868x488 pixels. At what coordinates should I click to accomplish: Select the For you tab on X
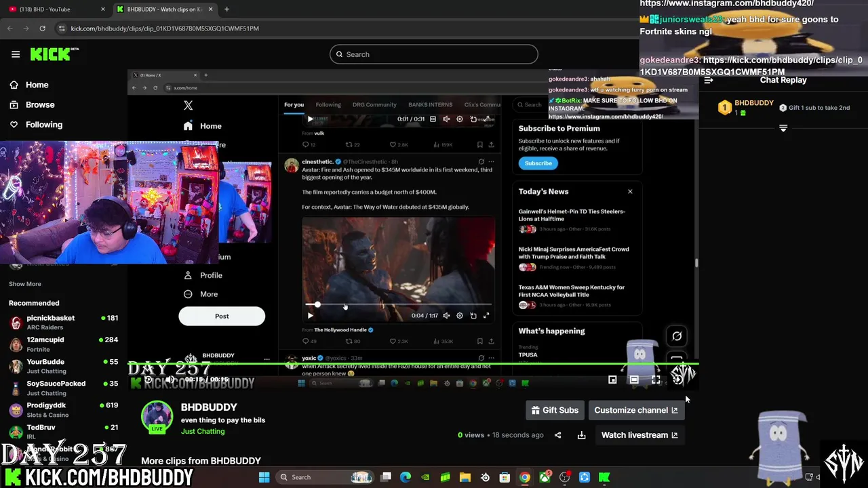(x=294, y=104)
